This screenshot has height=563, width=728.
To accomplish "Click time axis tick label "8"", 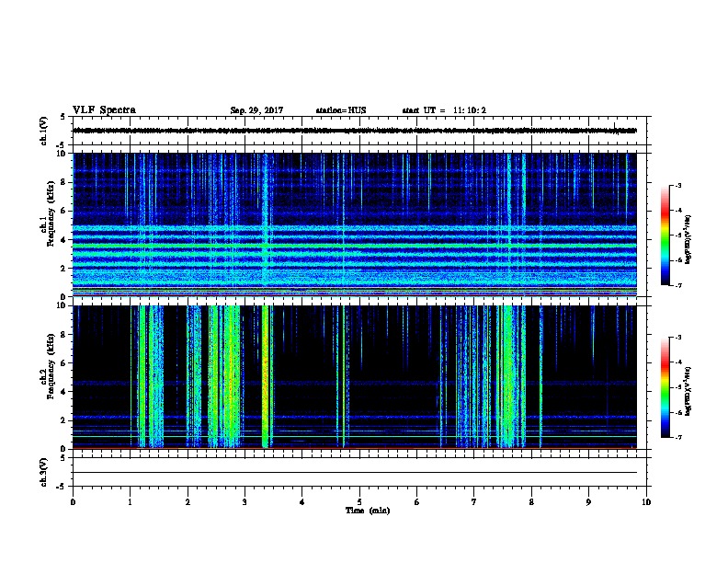I will [x=531, y=502].
